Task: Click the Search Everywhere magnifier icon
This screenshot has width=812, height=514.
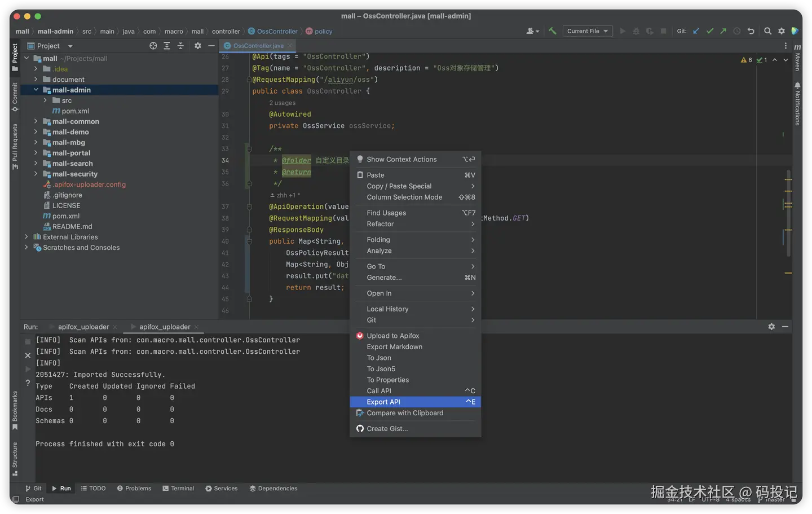Action: click(x=767, y=31)
